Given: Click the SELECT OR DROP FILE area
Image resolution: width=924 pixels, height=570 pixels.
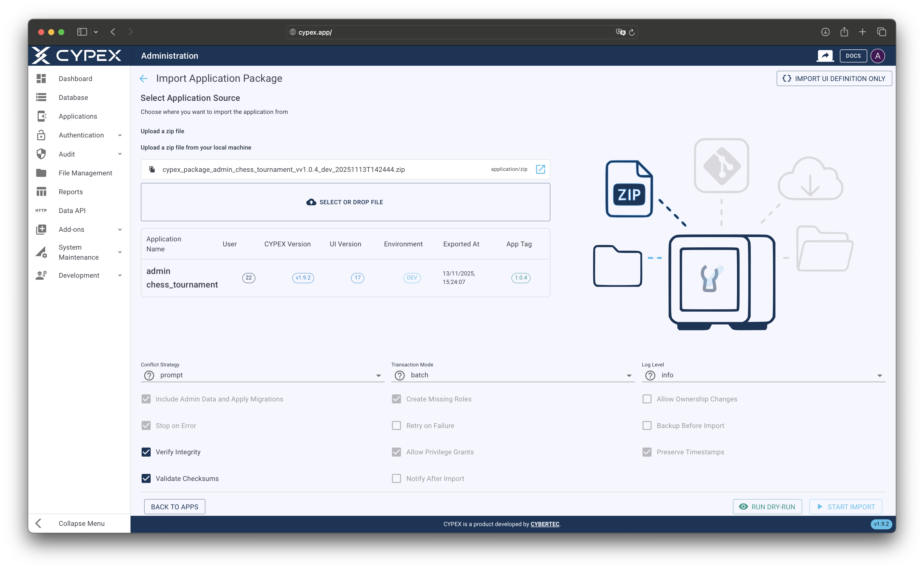Looking at the screenshot, I should coord(345,202).
